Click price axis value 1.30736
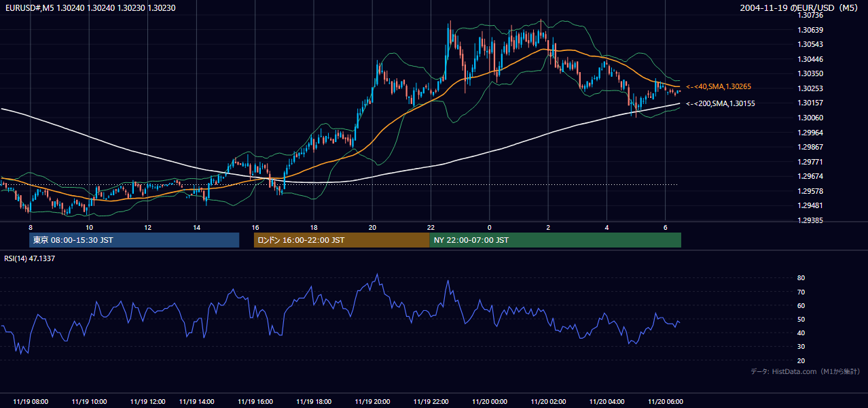The image size is (868, 408). tap(810, 15)
